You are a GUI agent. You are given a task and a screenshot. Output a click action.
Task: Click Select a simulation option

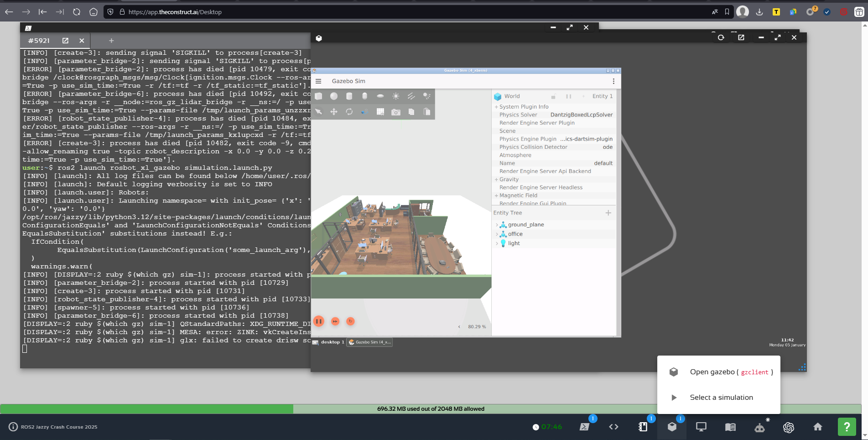[721, 398]
